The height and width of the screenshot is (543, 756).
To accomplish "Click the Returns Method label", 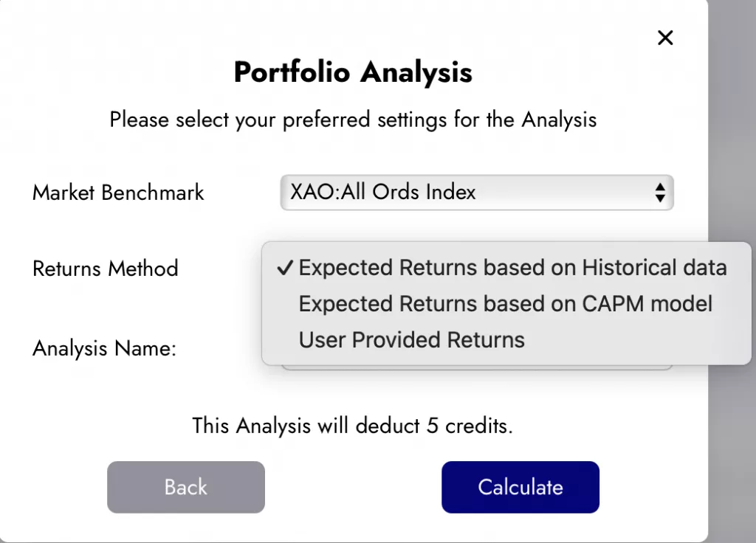I will pyautogui.click(x=105, y=269).
